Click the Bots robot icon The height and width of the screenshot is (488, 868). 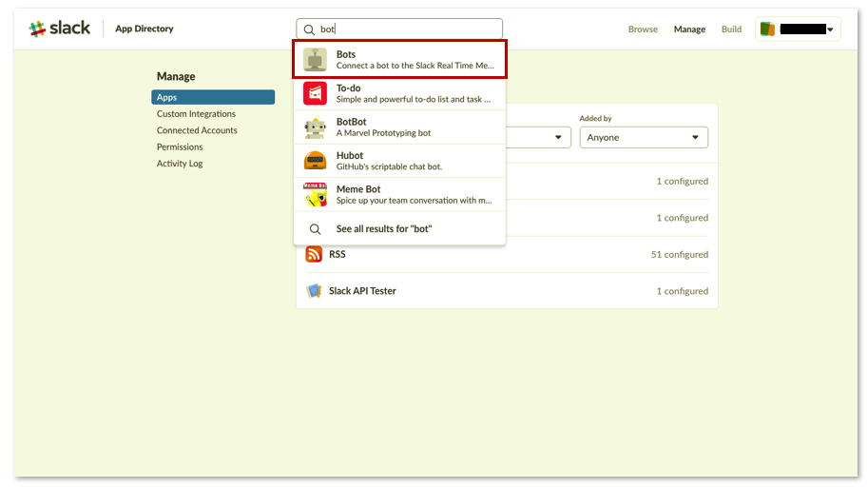[315, 59]
